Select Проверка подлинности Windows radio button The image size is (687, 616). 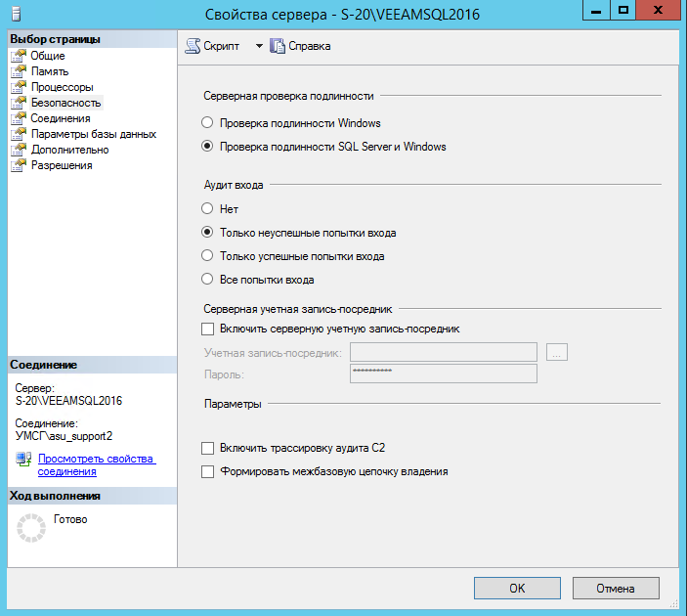[x=206, y=123]
